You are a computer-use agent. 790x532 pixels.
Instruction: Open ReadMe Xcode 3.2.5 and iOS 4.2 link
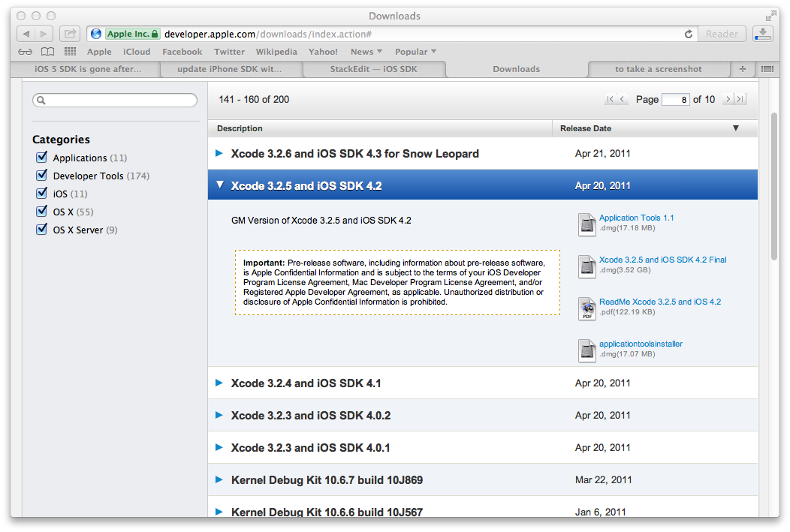[659, 302]
